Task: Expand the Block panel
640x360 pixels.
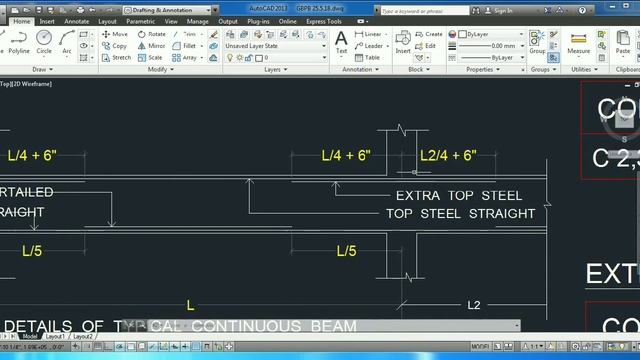Action: [x=419, y=69]
